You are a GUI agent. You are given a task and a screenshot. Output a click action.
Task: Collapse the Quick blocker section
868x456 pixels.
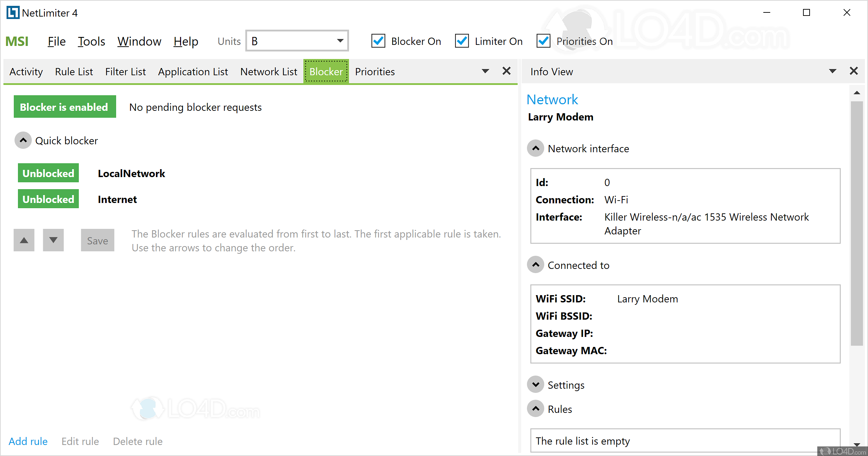click(23, 140)
